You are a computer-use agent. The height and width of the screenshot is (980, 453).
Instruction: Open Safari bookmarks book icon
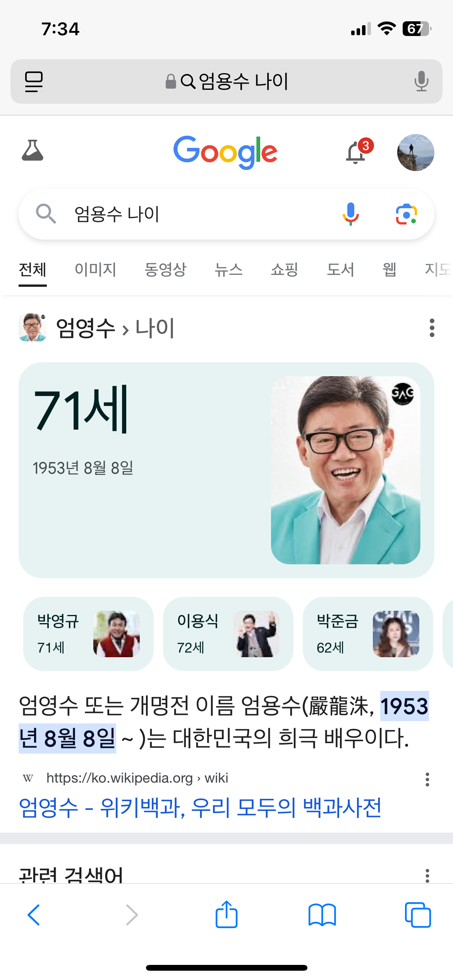click(322, 915)
